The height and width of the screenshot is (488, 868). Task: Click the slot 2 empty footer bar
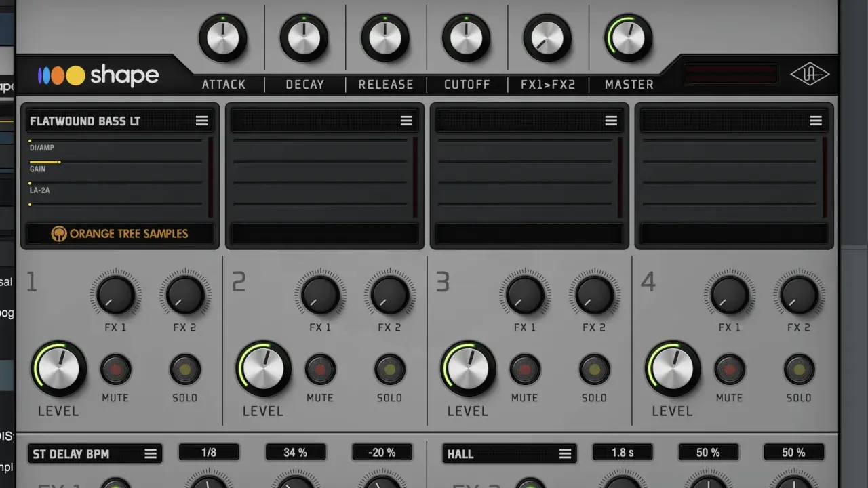pos(324,234)
